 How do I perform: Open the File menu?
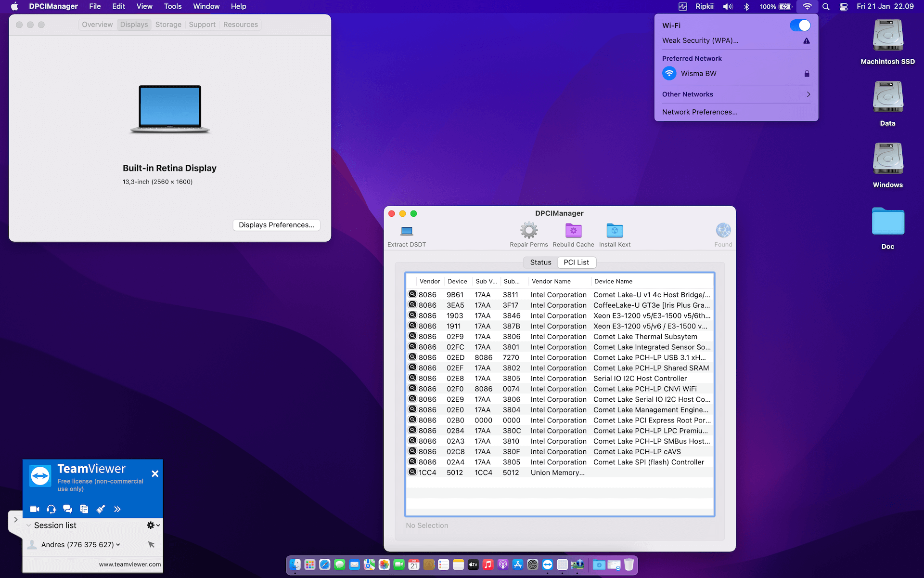(95, 6)
